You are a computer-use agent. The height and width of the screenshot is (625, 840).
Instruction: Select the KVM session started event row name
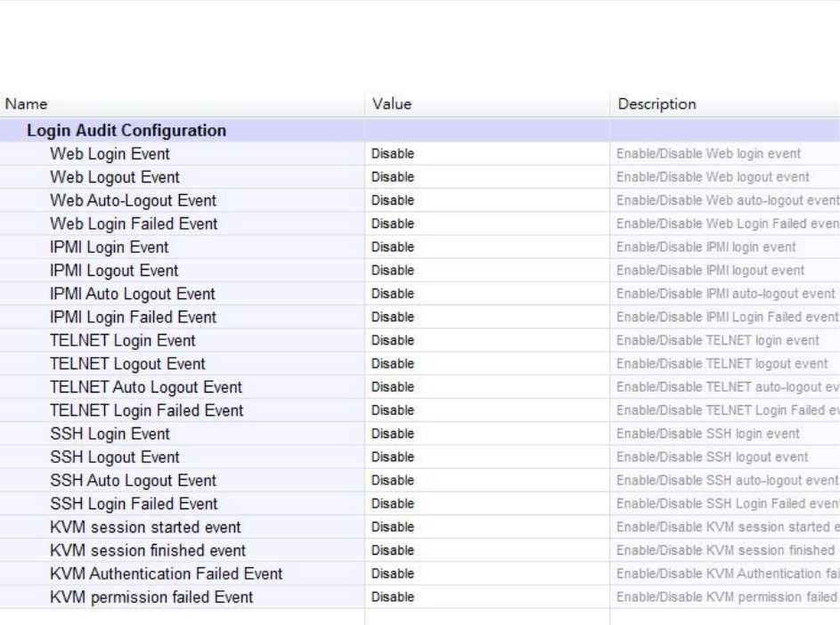coord(146,528)
